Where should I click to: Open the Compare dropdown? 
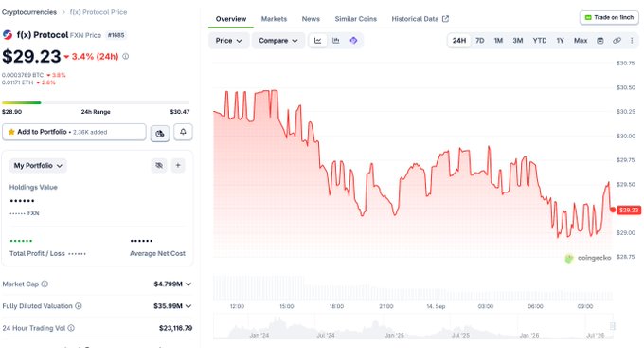(278, 41)
